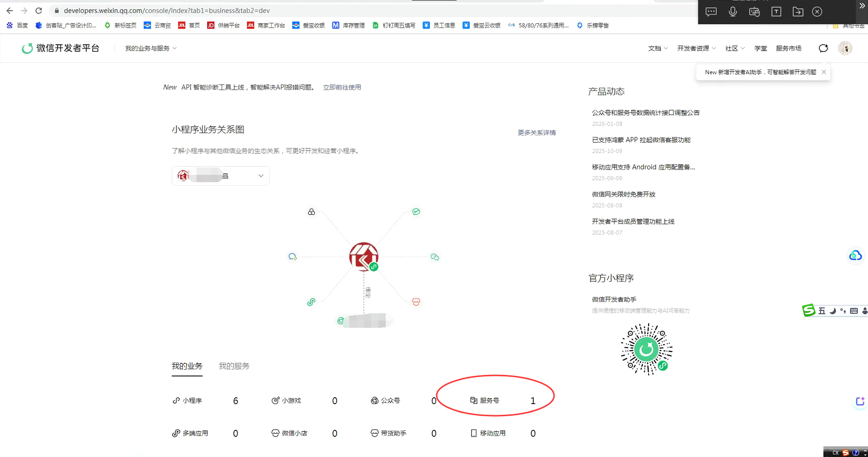Open the mini program account selector dropdown
868x457 pixels.
(221, 176)
